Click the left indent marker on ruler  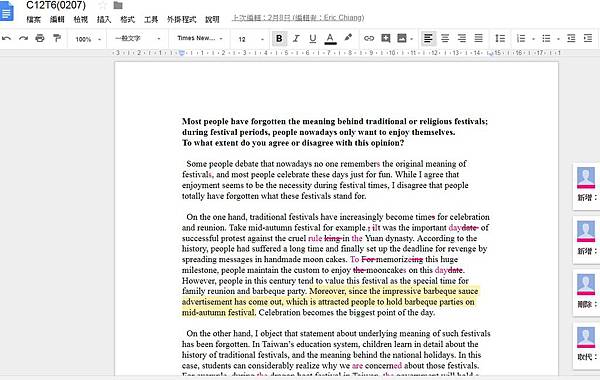pyautogui.click(x=182, y=53)
